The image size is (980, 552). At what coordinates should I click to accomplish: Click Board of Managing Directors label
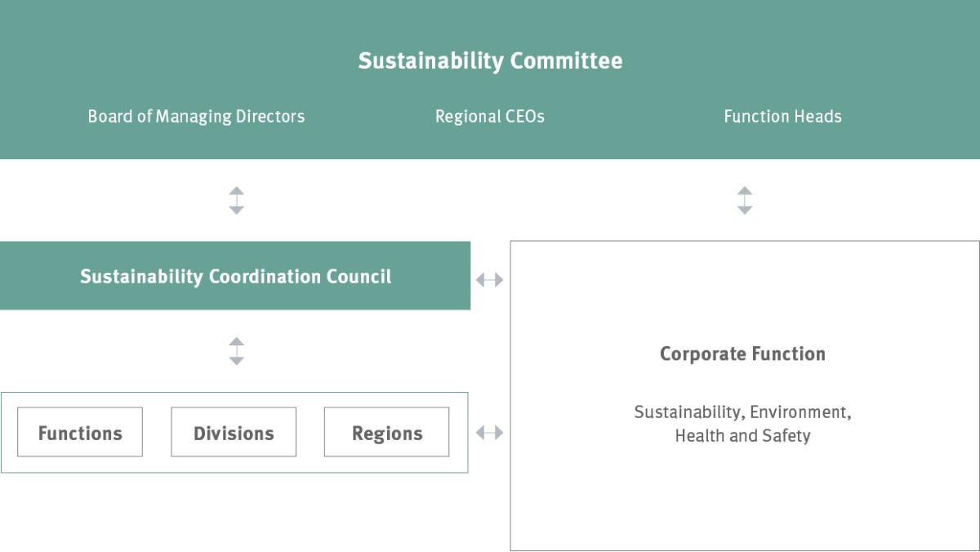point(196,116)
